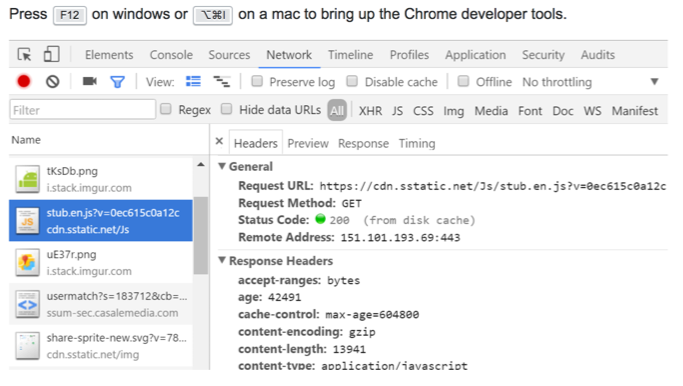The width and height of the screenshot is (683, 386).
Task: Click into the Filter text field
Action: [83, 110]
